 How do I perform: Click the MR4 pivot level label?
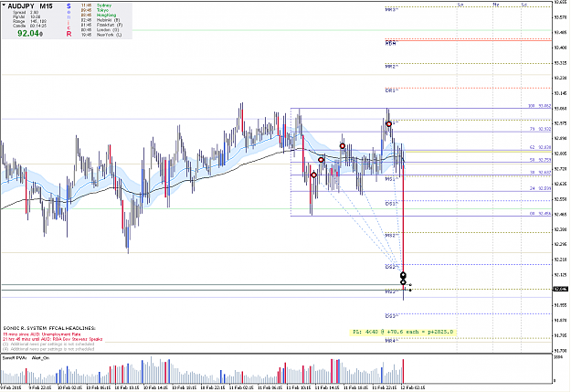391,341
